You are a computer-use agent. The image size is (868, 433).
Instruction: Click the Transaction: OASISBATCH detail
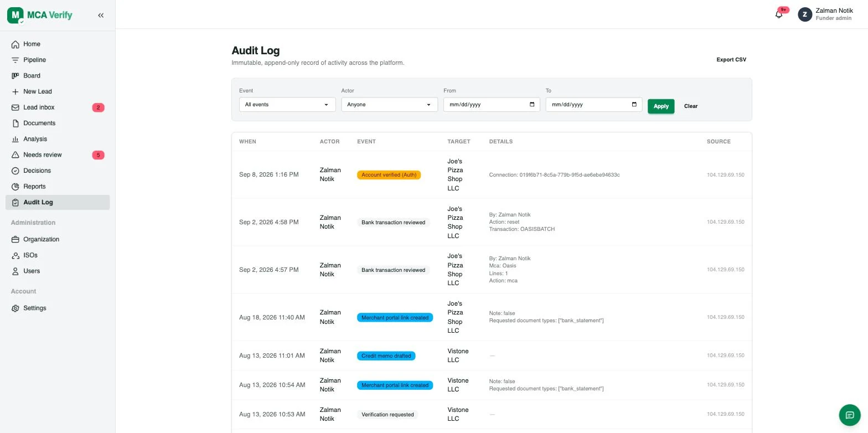pos(522,229)
